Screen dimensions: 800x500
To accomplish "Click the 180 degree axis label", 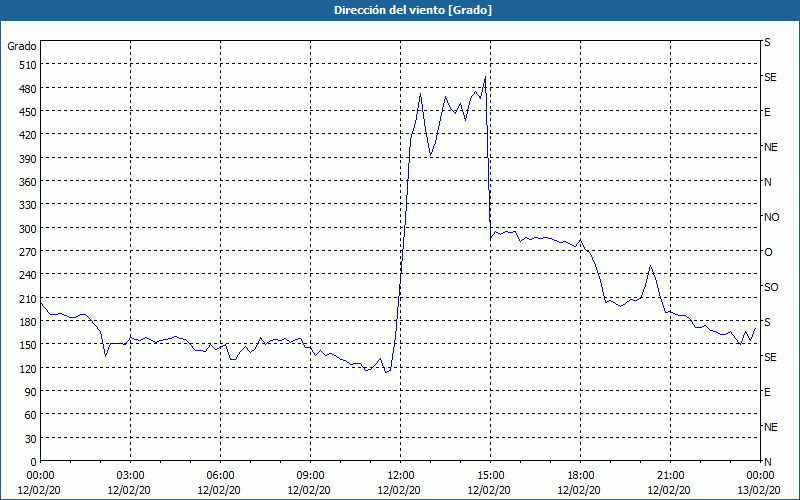I will click(28, 321).
